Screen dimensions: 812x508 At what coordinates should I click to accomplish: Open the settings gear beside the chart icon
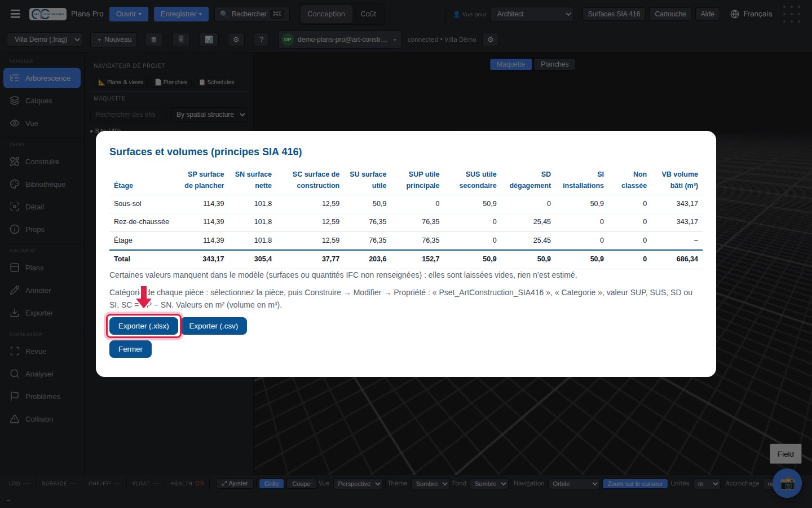[236, 40]
